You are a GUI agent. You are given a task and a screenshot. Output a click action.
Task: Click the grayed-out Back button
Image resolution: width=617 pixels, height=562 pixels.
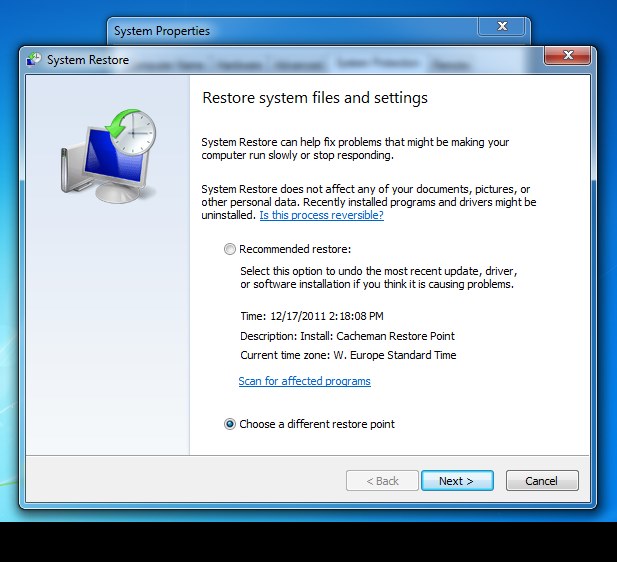[x=382, y=481]
